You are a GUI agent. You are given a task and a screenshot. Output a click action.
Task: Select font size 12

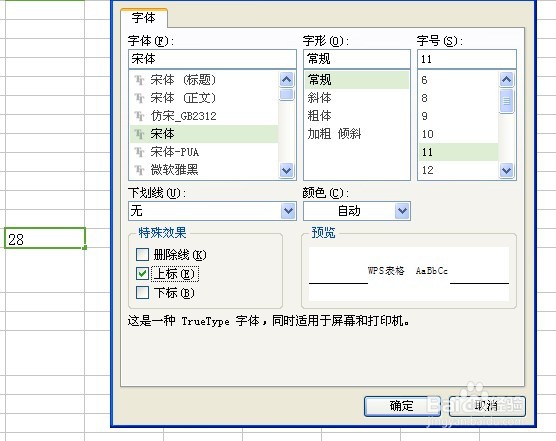click(x=459, y=171)
